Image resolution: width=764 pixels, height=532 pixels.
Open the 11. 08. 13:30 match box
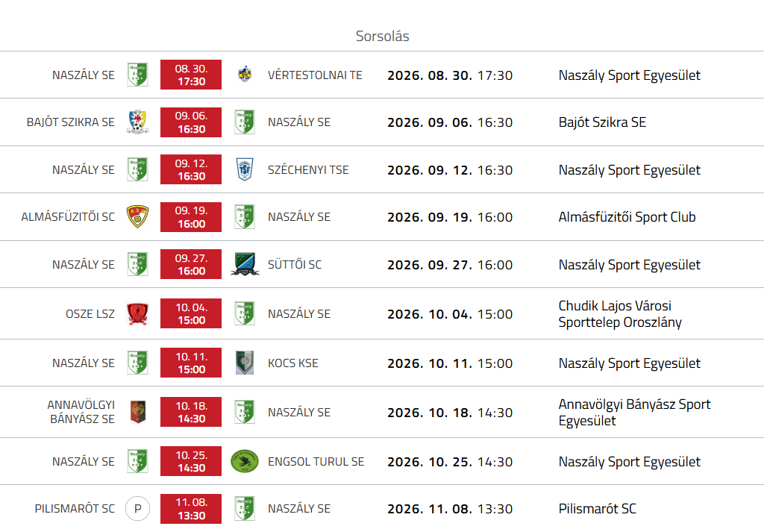click(x=191, y=509)
